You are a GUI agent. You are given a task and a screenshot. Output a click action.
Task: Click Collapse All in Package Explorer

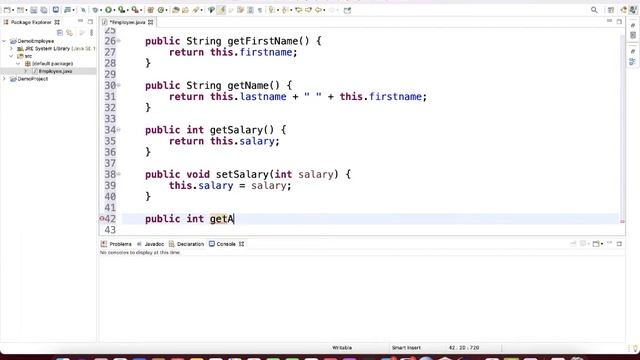(60, 32)
